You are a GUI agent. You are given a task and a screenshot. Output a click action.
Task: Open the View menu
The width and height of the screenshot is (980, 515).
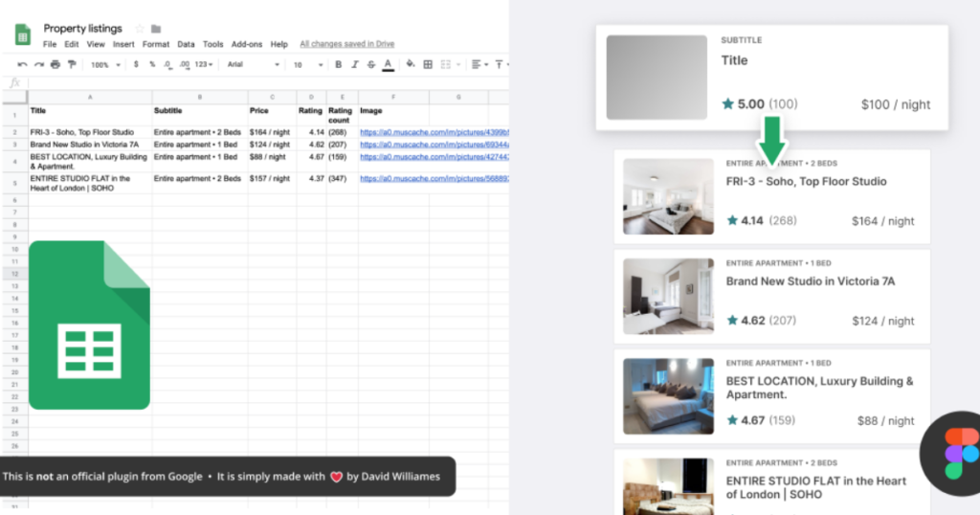pos(96,44)
